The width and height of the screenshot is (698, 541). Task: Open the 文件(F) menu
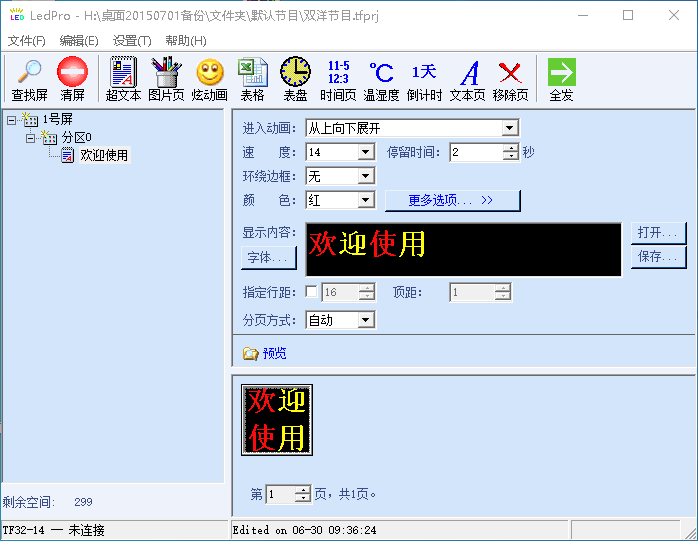tap(26, 41)
